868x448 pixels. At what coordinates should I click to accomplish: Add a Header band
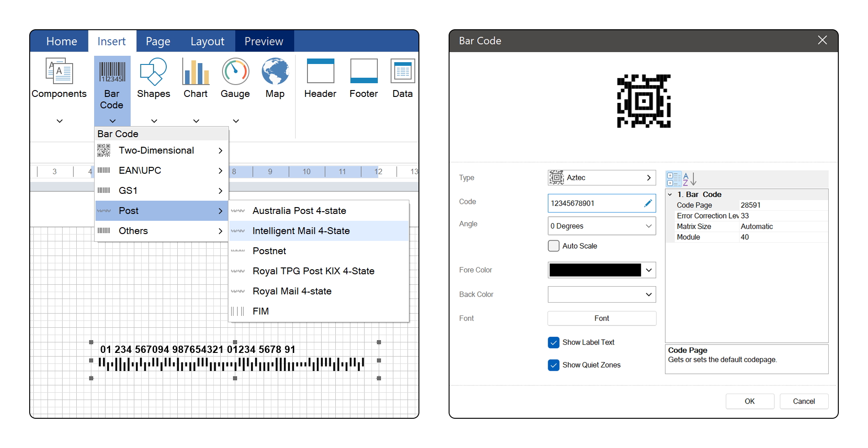pyautogui.click(x=320, y=71)
